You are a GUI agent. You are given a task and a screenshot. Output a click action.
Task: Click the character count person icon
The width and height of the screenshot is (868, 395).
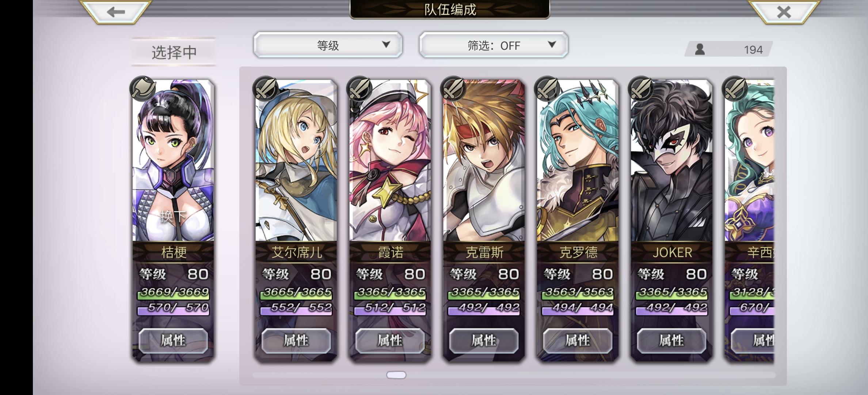point(700,49)
